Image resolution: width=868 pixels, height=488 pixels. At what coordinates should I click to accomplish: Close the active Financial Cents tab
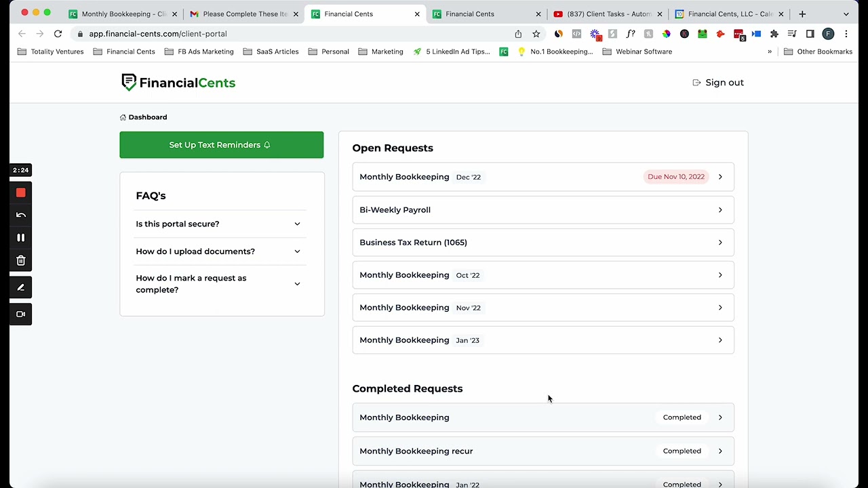point(417,14)
